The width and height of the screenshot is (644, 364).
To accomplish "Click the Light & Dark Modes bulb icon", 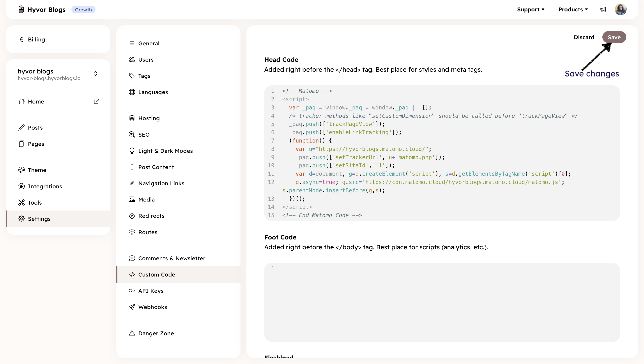I will tap(132, 150).
